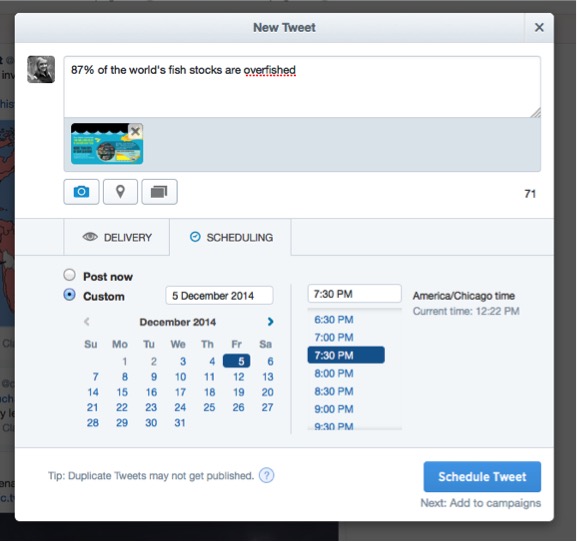Click the user profile avatar
The height and width of the screenshot is (542, 577).
(41, 69)
